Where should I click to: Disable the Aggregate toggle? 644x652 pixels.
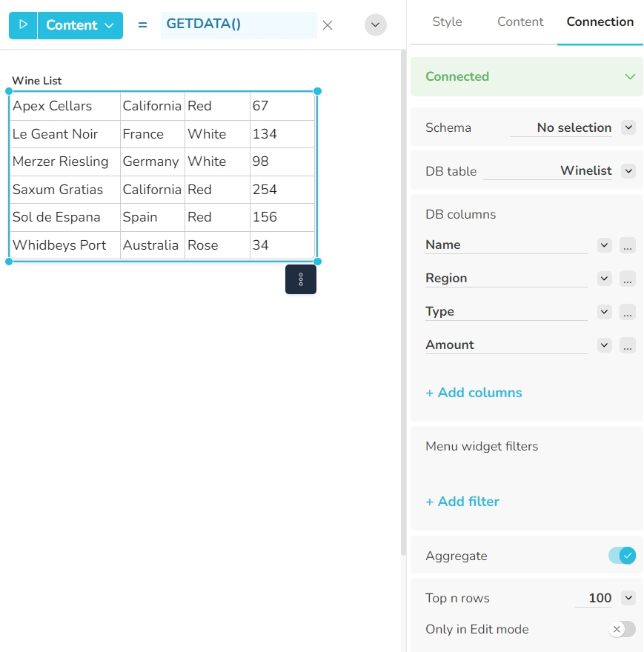pyautogui.click(x=622, y=556)
